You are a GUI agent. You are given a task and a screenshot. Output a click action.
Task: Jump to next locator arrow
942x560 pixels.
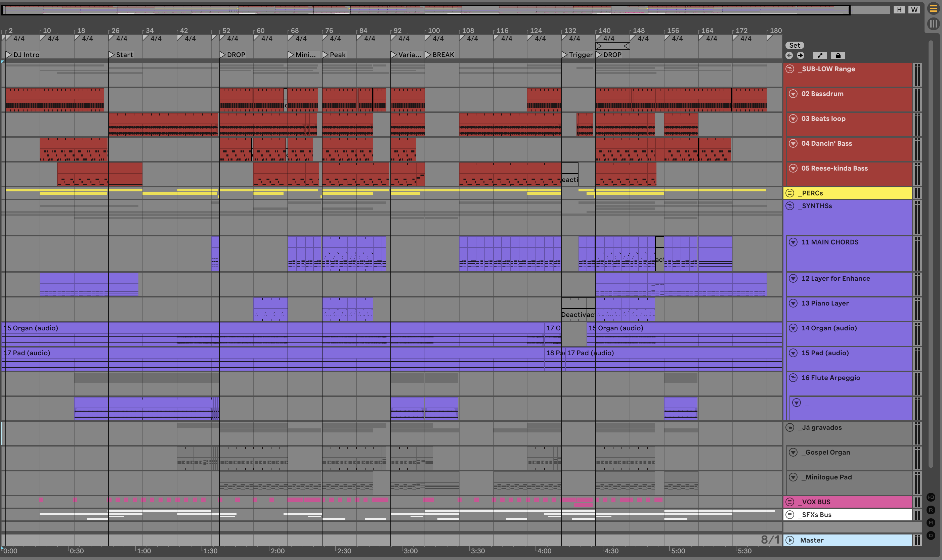point(801,55)
